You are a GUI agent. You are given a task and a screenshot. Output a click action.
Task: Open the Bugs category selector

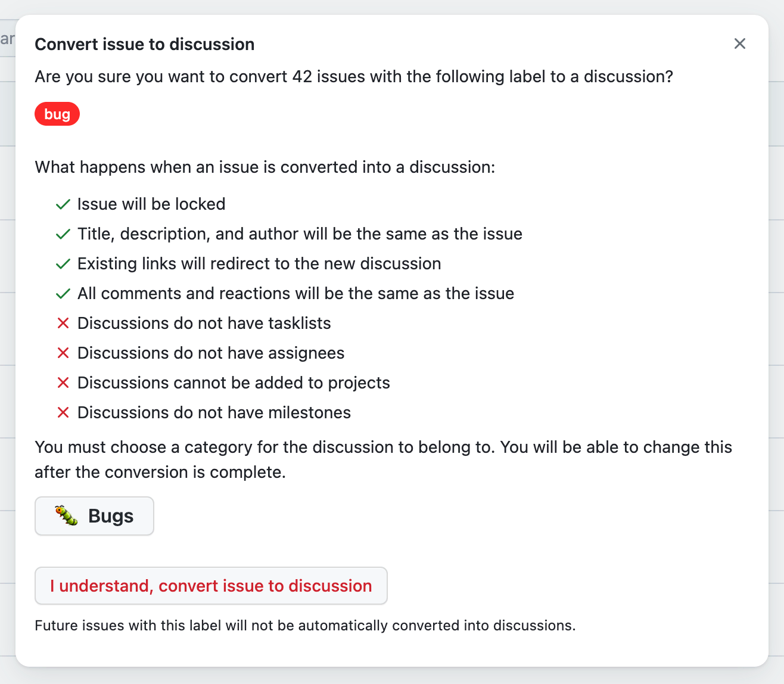(x=94, y=515)
